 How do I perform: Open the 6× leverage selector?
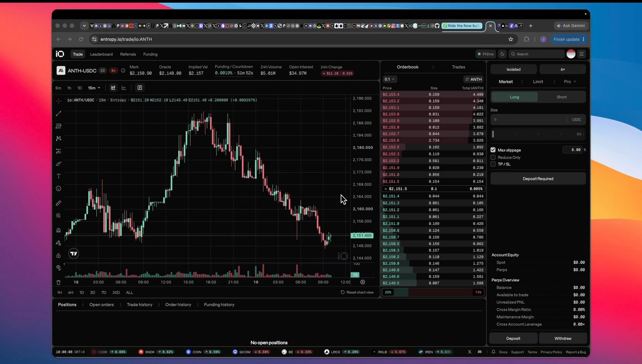tap(563, 69)
